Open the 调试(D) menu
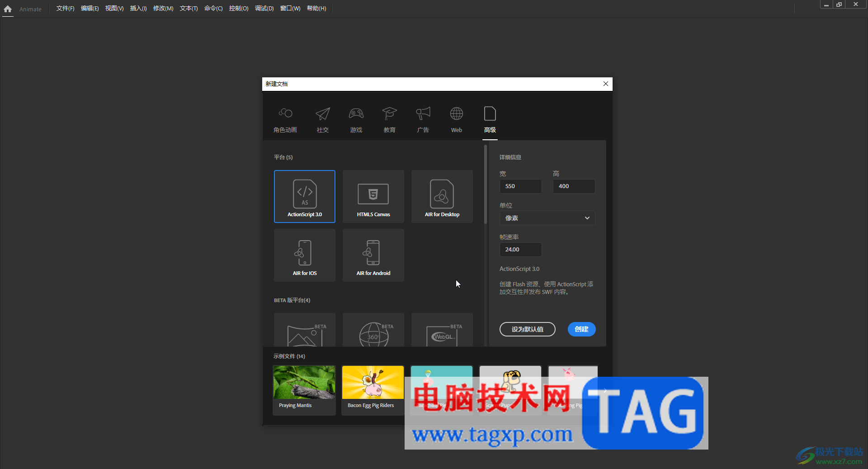 (x=264, y=9)
